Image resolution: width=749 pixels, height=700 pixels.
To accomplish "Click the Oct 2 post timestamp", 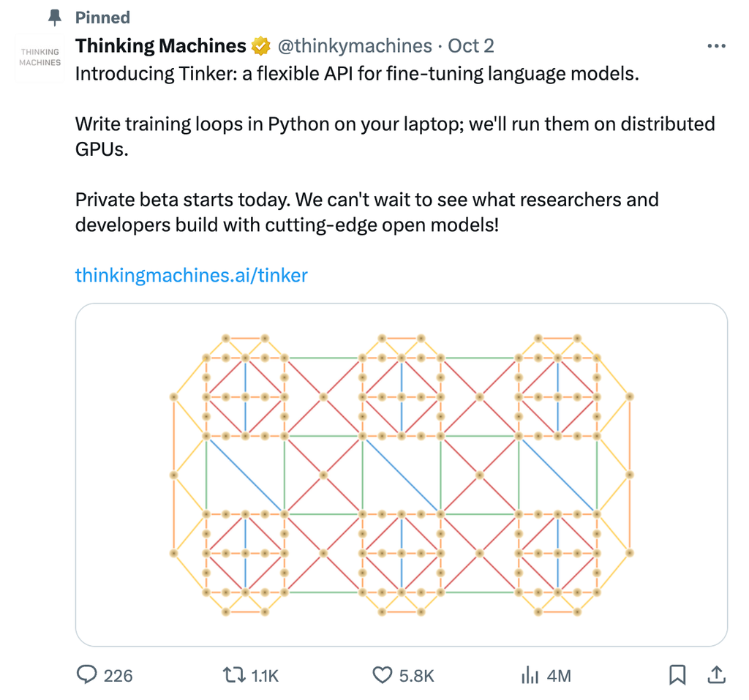I will (x=470, y=46).
